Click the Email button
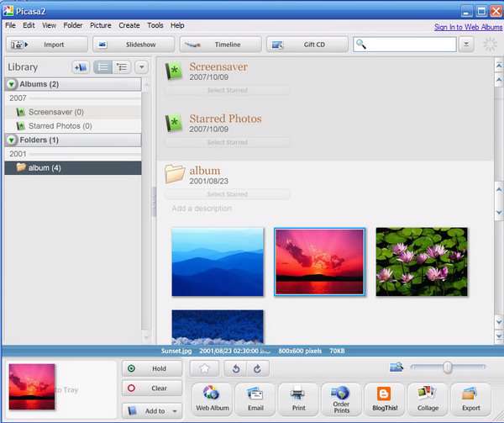 [x=255, y=399]
